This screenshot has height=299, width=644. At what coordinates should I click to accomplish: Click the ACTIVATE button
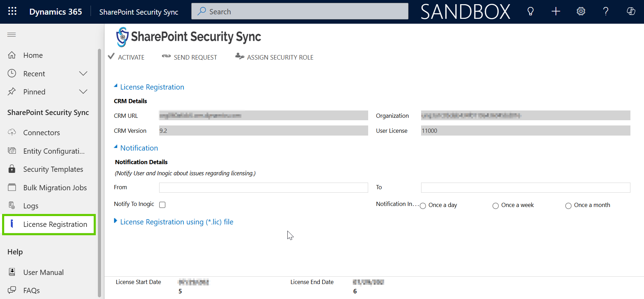coord(126,57)
